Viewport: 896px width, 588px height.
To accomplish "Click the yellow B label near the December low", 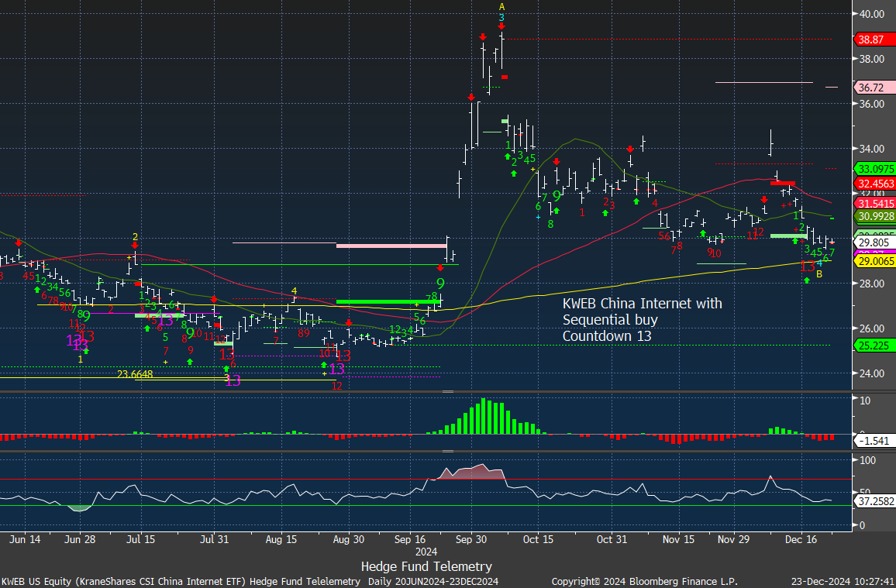I will point(819,273).
